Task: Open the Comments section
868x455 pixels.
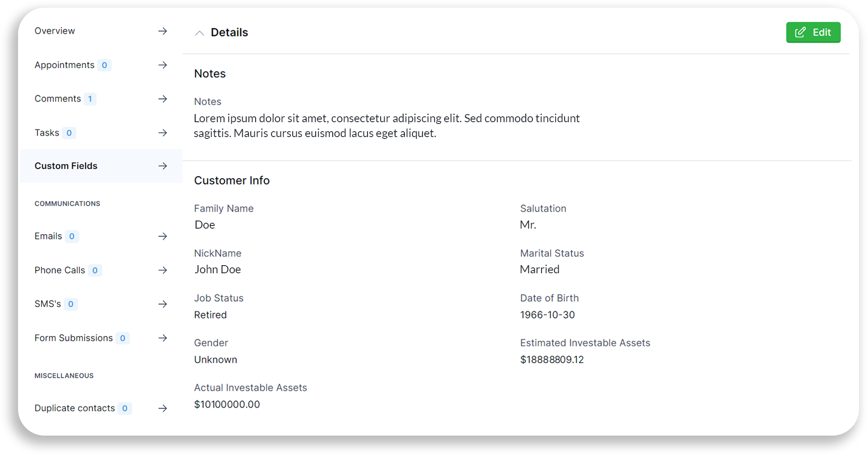Action: pyautogui.click(x=101, y=99)
